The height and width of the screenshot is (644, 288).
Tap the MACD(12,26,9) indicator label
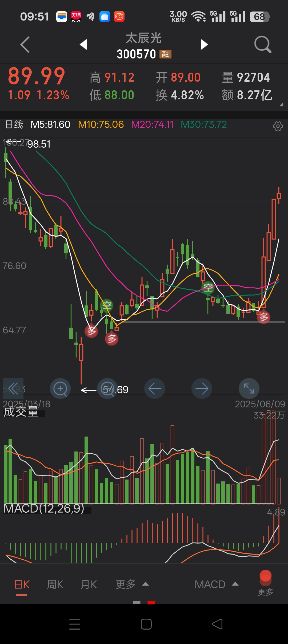44,509
